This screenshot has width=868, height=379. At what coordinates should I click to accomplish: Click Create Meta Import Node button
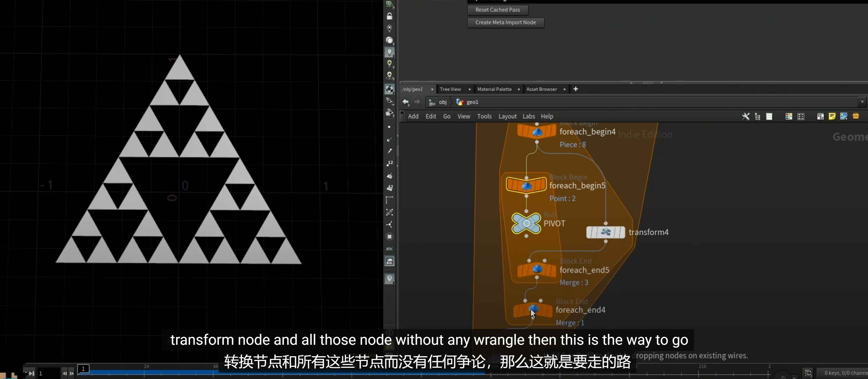tap(505, 23)
